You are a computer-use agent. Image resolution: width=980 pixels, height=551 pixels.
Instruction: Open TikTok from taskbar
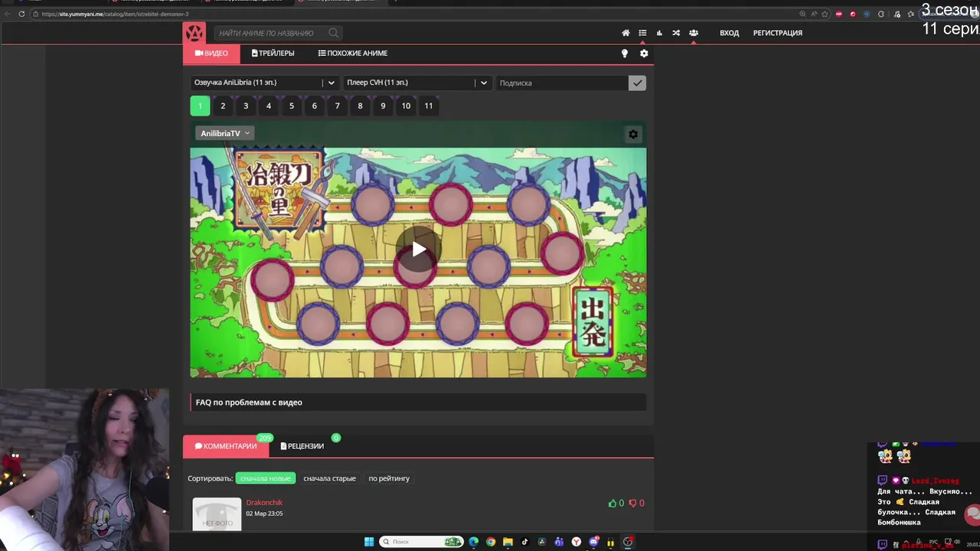click(525, 542)
